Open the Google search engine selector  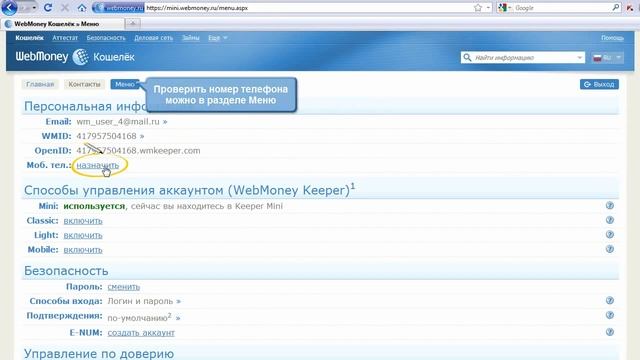click(x=505, y=8)
